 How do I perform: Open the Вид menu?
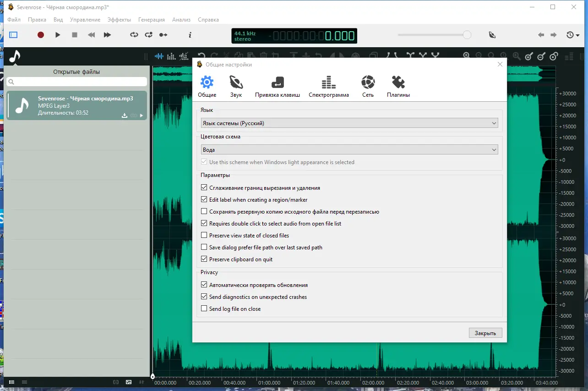(x=58, y=20)
